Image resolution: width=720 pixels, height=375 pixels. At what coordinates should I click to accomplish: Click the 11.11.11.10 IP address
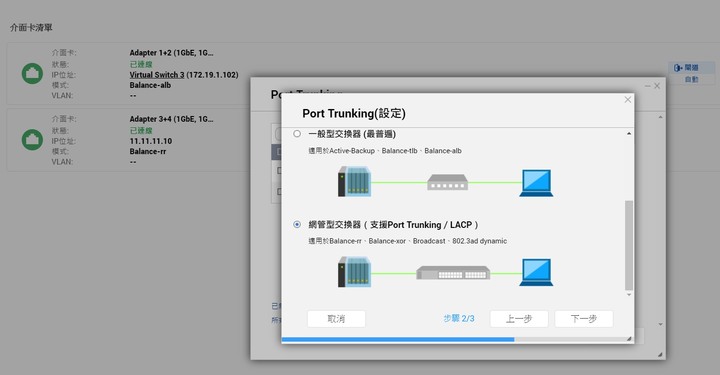[x=151, y=141]
